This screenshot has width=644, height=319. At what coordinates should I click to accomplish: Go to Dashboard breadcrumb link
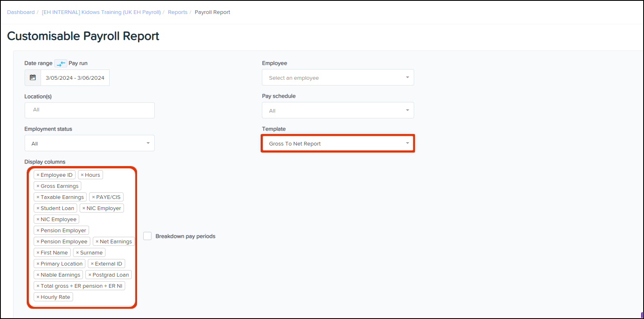tap(21, 12)
